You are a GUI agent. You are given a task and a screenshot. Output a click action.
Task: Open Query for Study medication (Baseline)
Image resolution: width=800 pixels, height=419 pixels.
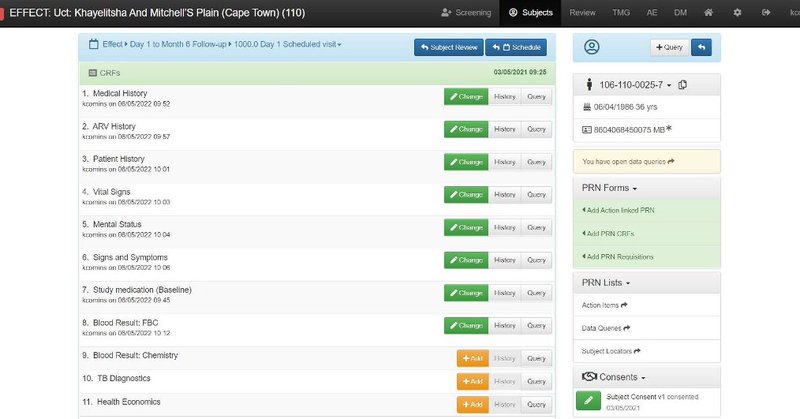536,293
